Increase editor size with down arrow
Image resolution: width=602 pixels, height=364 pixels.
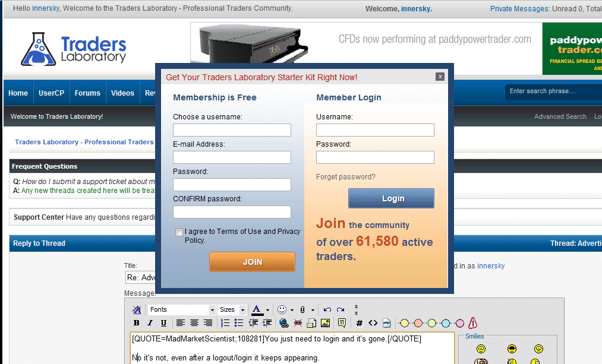pos(356,313)
